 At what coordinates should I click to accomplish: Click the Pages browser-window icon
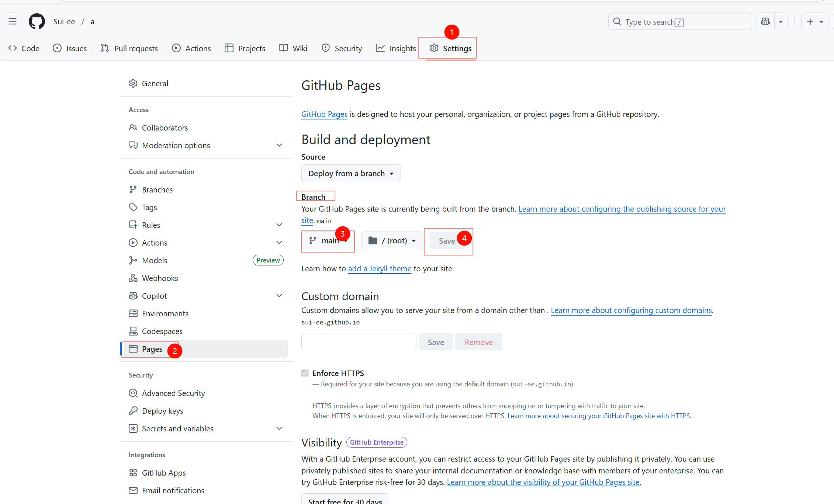[133, 349]
